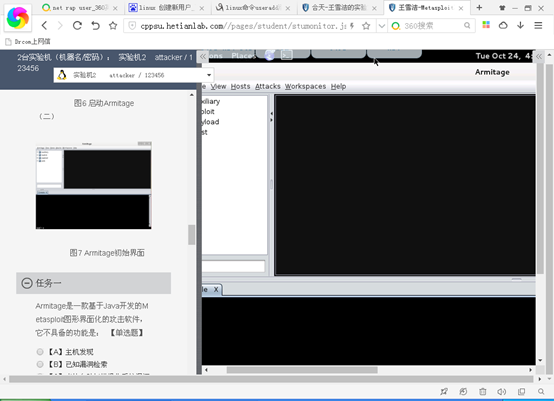Click the multi-window icon in status bar

[x=521, y=391]
